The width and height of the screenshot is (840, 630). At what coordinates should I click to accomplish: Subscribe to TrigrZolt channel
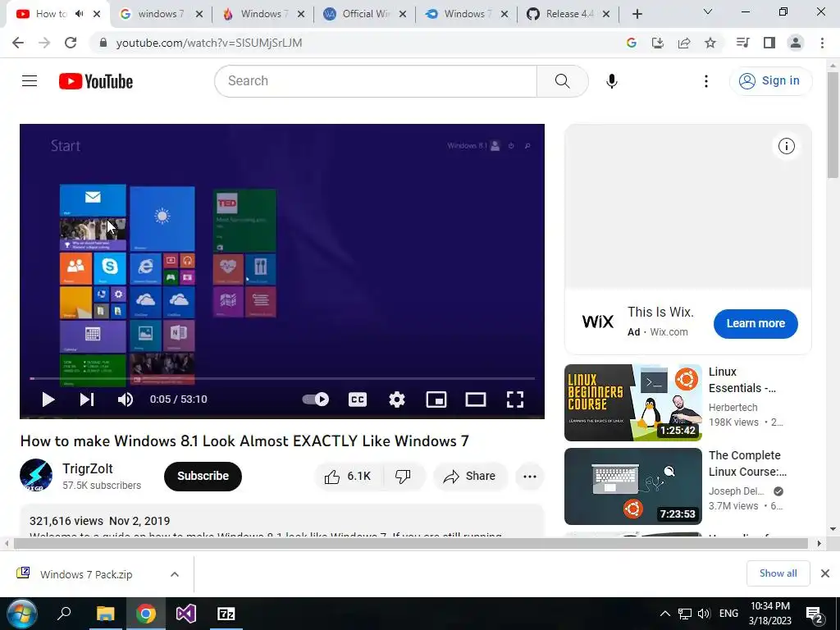203,477
